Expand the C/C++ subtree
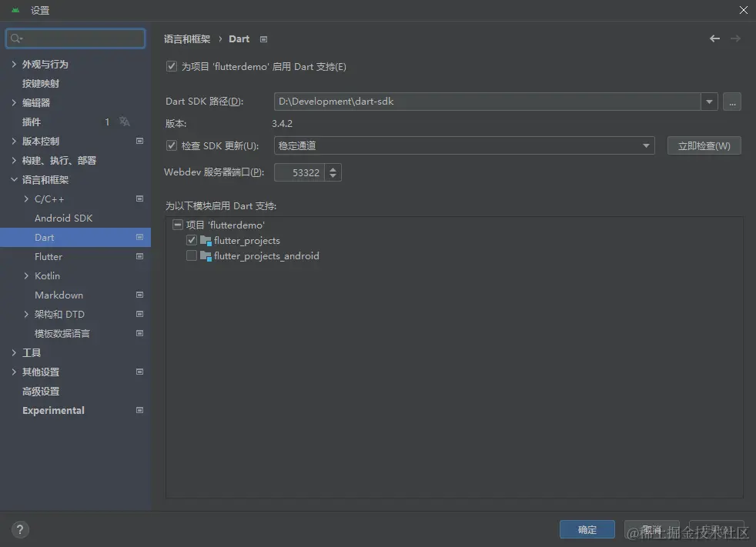This screenshot has height=547, width=756. coord(26,199)
